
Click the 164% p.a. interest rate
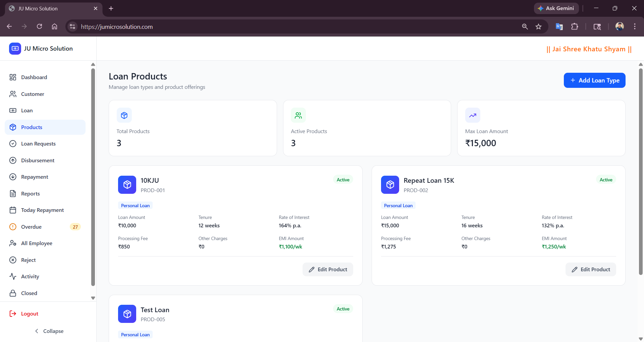[290, 226]
